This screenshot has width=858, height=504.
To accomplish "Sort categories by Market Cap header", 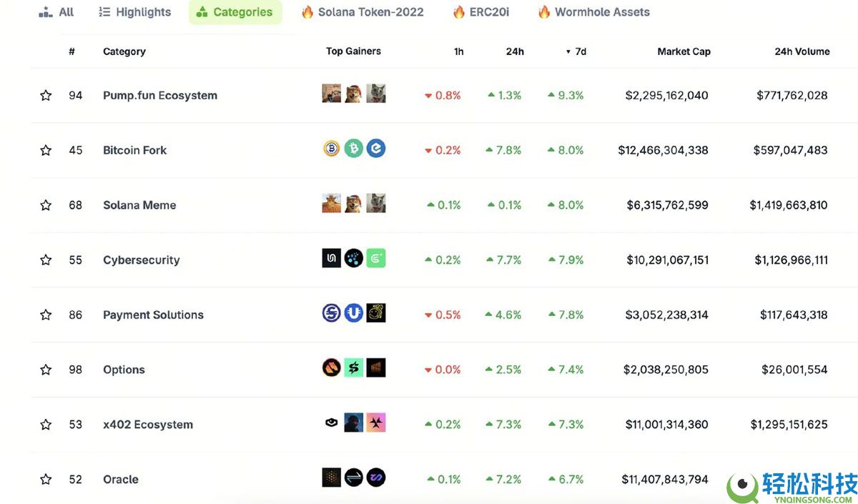I will point(684,51).
